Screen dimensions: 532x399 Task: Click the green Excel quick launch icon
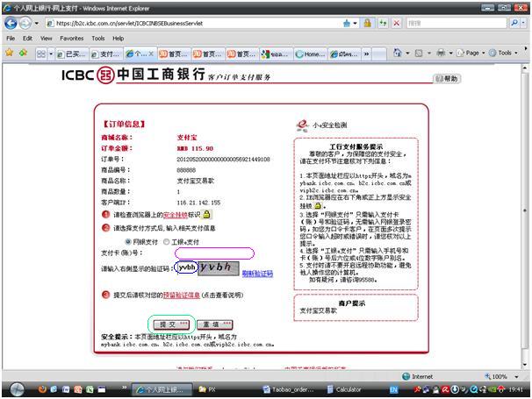[90, 389]
